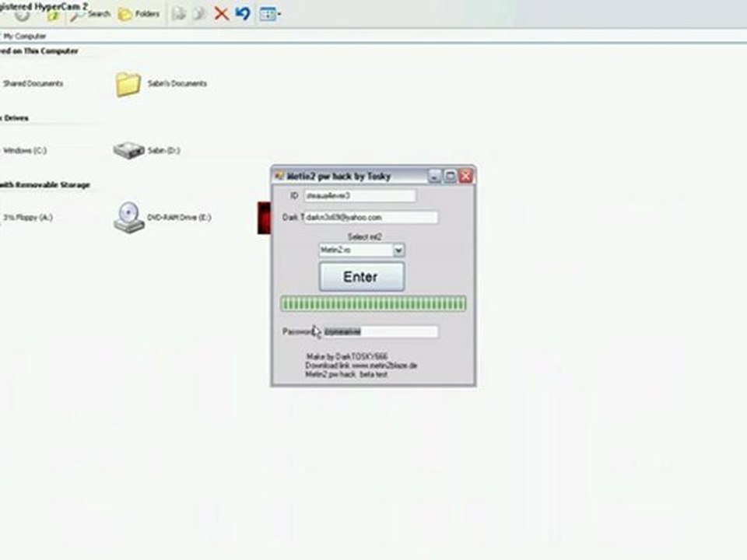This screenshot has width=747, height=560.
Task: Maximize the Metin2 dialog window
Action: click(450, 177)
